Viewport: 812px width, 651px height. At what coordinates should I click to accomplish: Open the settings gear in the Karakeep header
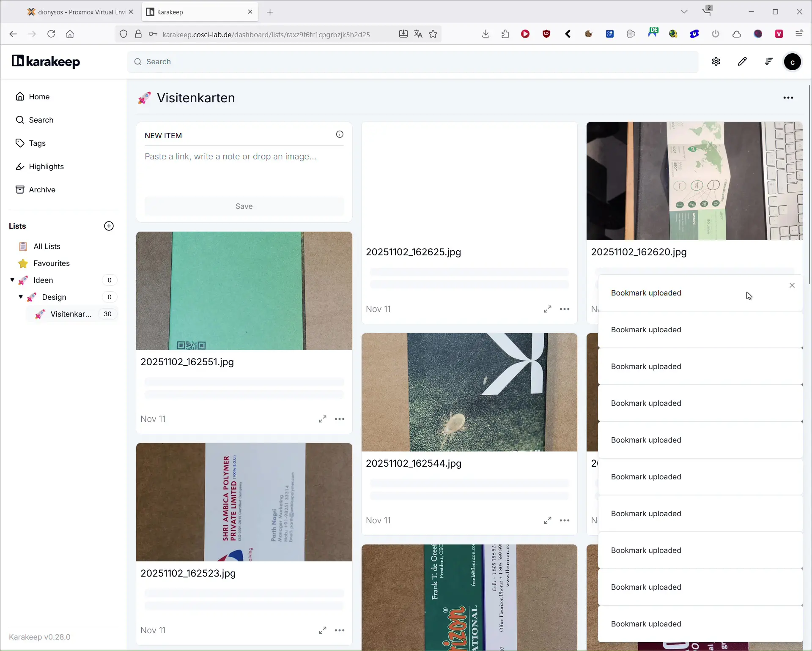(716, 62)
